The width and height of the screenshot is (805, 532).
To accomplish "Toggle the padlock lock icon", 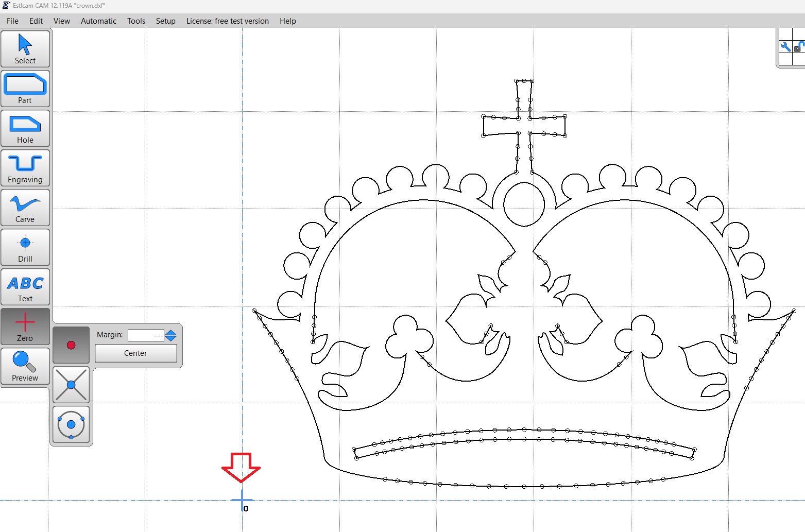I will 799,47.
